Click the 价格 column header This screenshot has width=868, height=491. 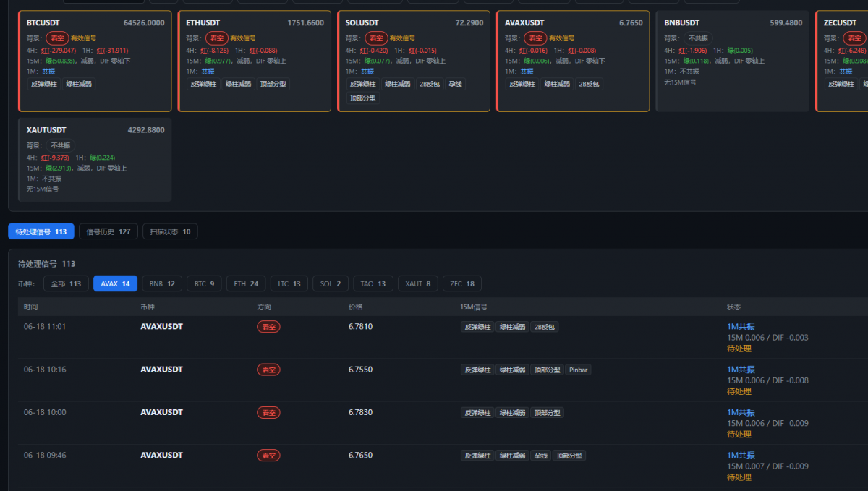tap(356, 307)
